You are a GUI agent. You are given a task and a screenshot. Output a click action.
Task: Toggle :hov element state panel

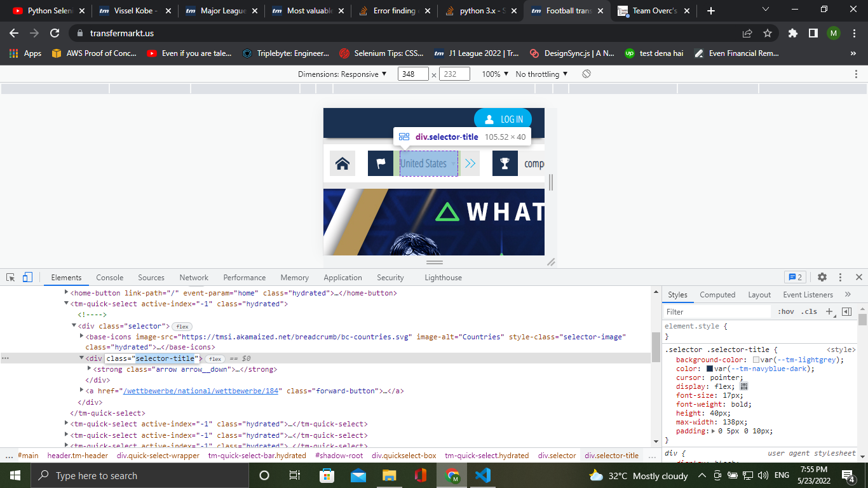(x=786, y=311)
